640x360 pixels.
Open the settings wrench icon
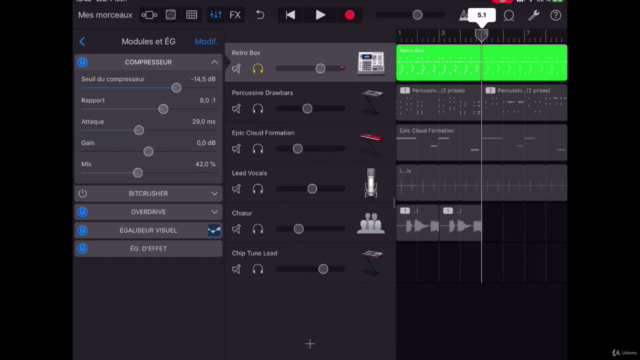(x=533, y=16)
